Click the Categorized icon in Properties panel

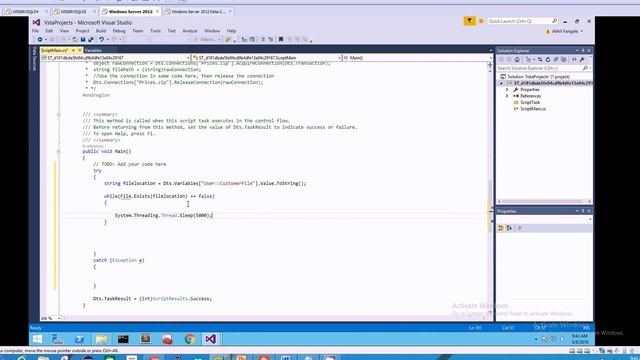coord(501,228)
